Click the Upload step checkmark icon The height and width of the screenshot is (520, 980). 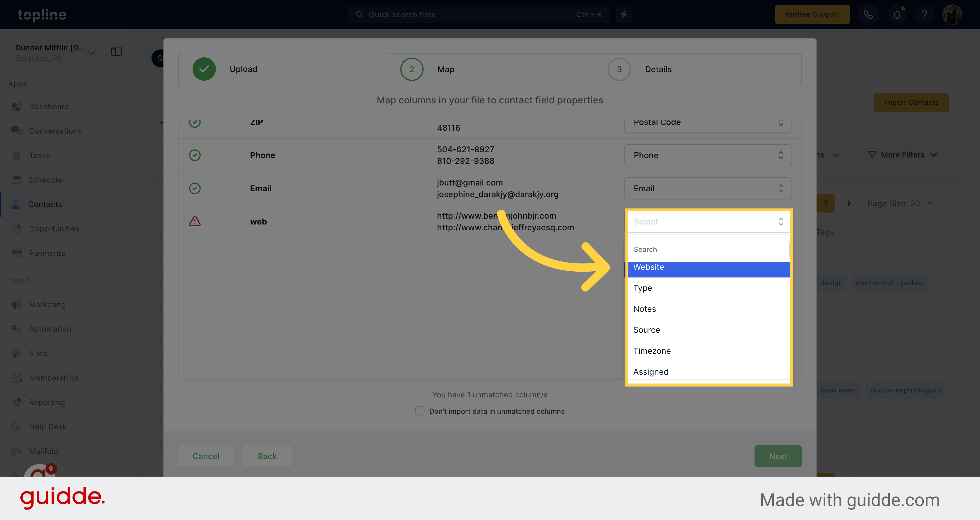coord(204,69)
